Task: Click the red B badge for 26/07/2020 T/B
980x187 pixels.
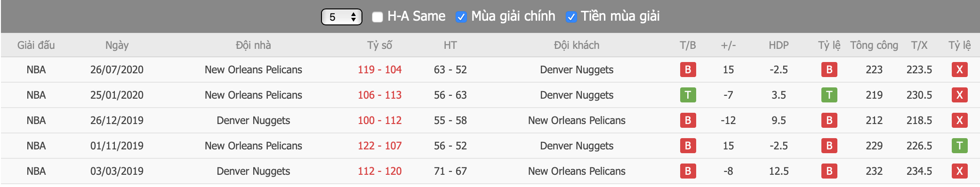Action: pyautogui.click(x=688, y=70)
